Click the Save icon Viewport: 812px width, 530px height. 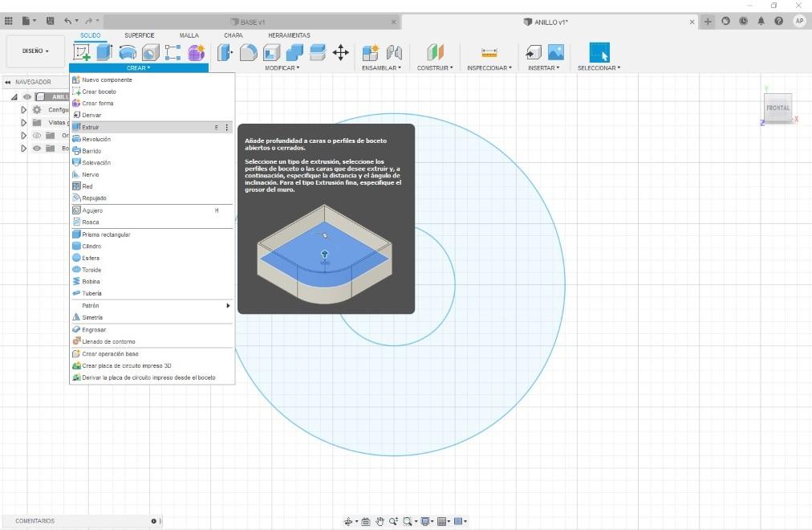tap(51, 21)
